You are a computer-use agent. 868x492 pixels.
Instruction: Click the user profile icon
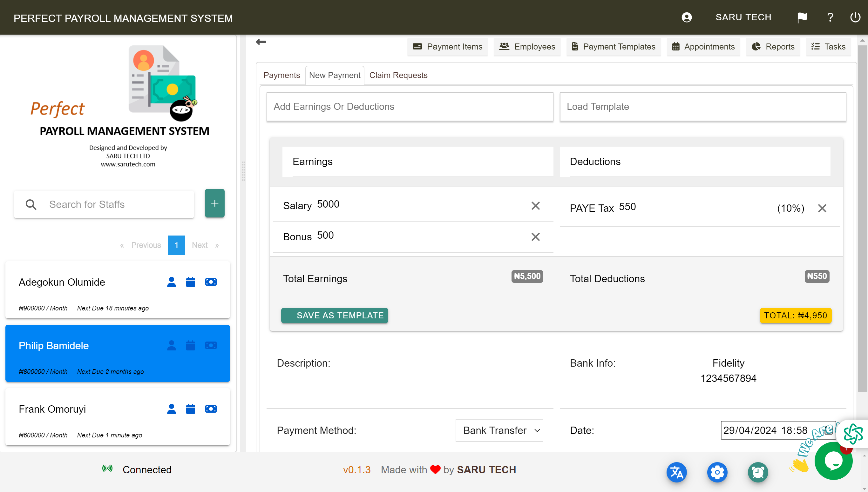click(687, 17)
